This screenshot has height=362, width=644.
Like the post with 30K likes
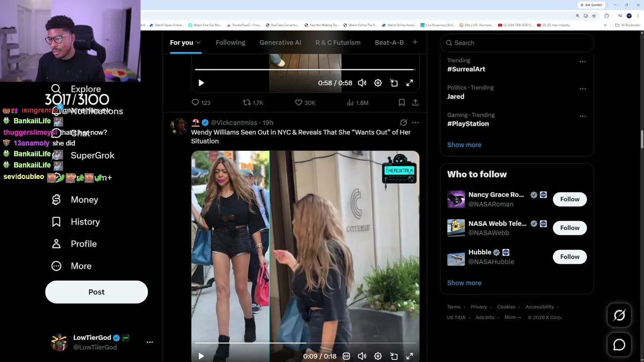(305, 103)
